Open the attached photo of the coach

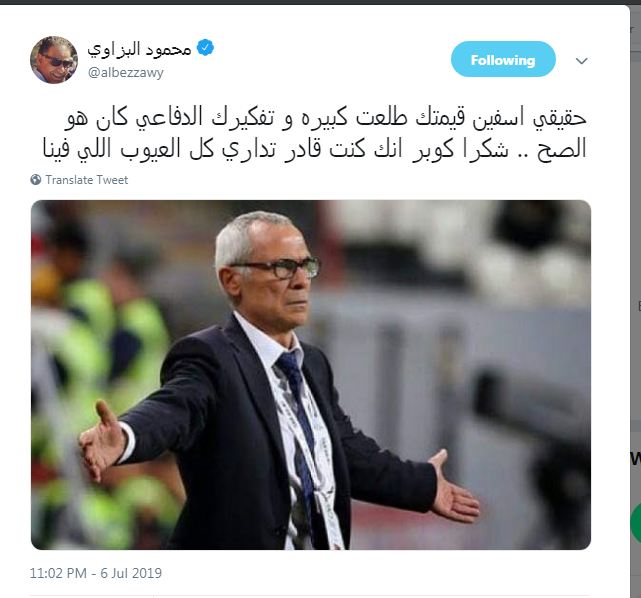[311, 375]
